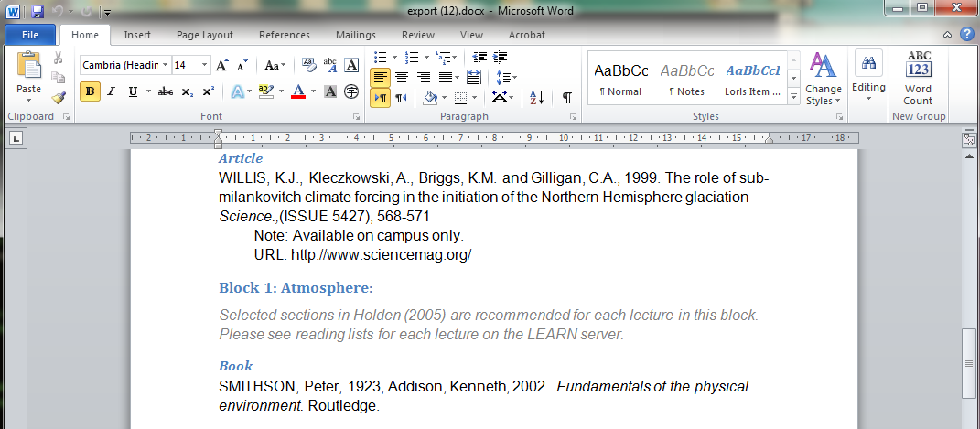Viewport: 980px width, 429px height.
Task: Toggle Italic formatting
Action: [112, 91]
